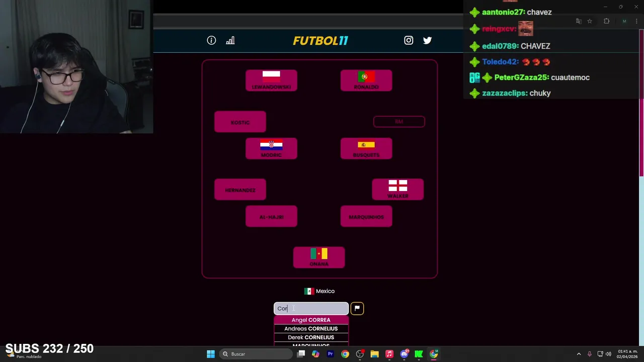Focus the player name input field
The height and width of the screenshot is (362, 644).
(311, 308)
